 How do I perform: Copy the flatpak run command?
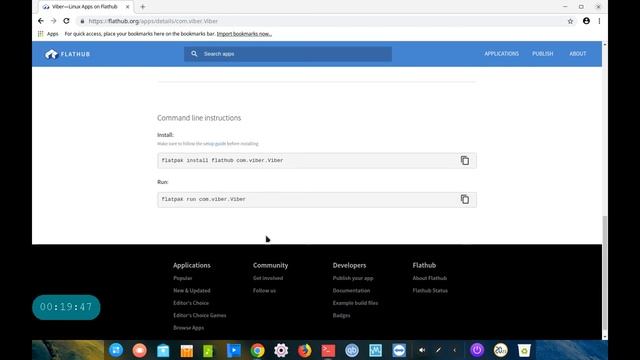pyautogui.click(x=464, y=199)
